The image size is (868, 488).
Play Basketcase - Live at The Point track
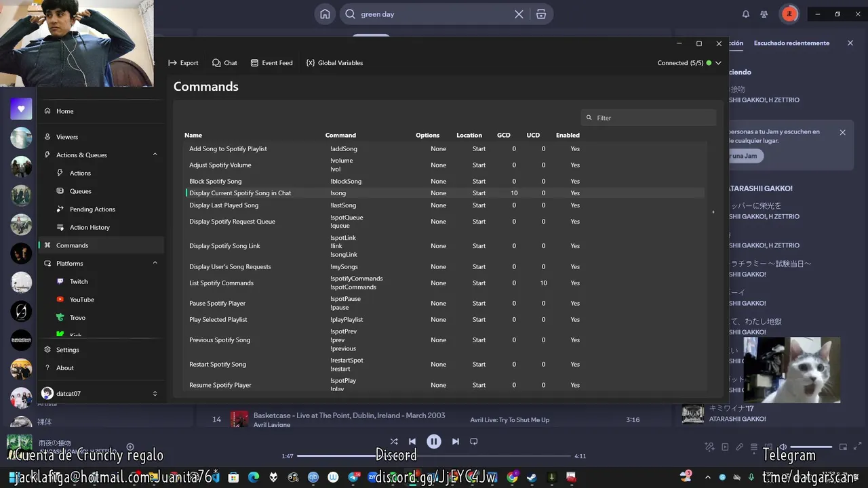point(349,415)
